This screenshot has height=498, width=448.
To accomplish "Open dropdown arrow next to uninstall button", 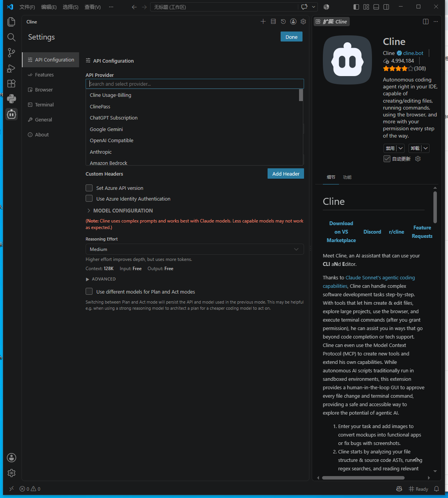I will point(425,148).
